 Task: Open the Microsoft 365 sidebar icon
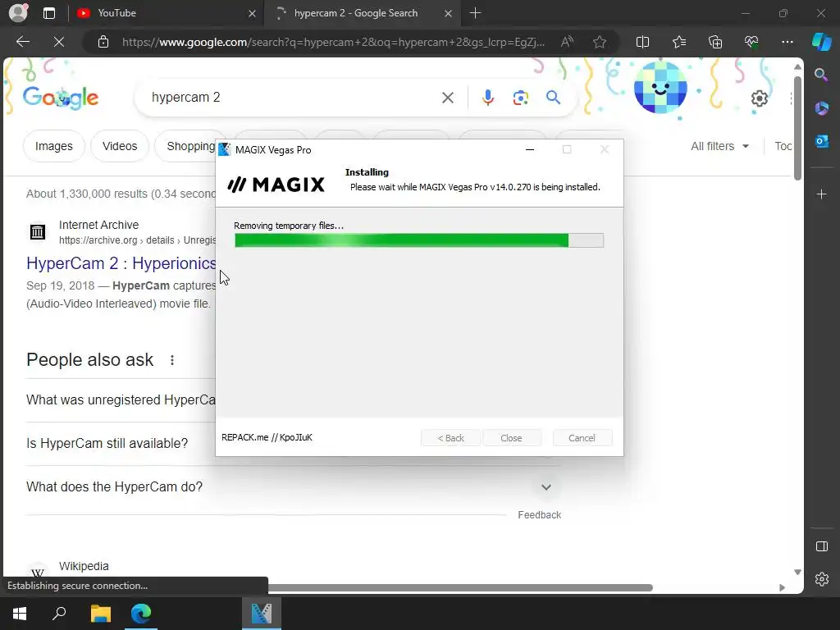[x=821, y=108]
